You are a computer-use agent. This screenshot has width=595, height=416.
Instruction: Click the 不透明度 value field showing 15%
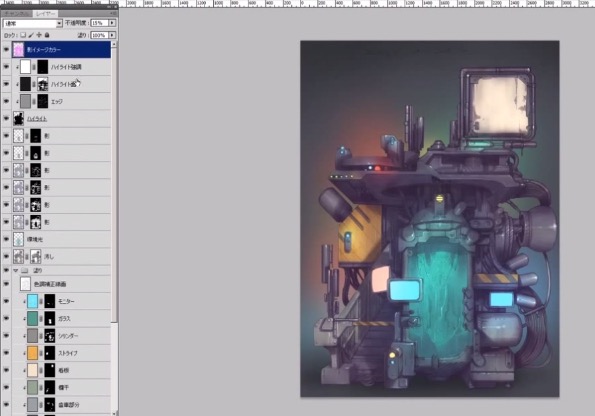[100, 23]
